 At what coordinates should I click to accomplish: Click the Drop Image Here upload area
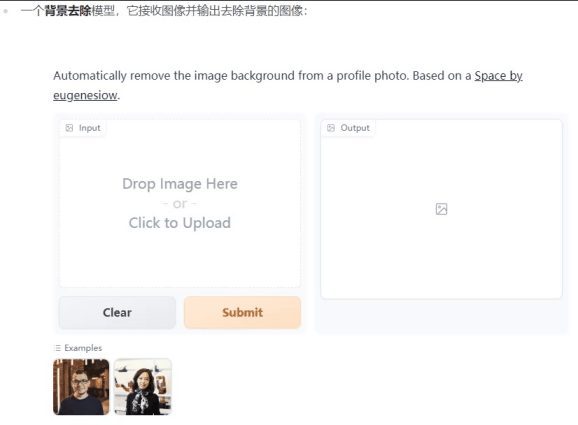[180, 203]
